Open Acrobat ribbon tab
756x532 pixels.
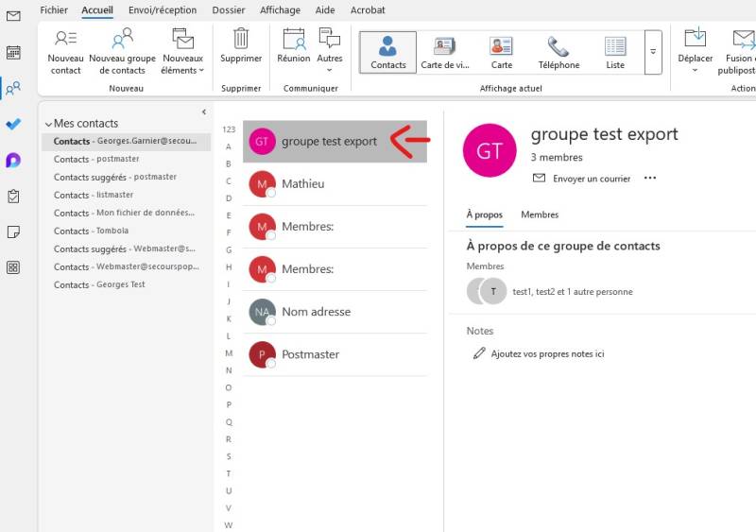click(x=368, y=10)
